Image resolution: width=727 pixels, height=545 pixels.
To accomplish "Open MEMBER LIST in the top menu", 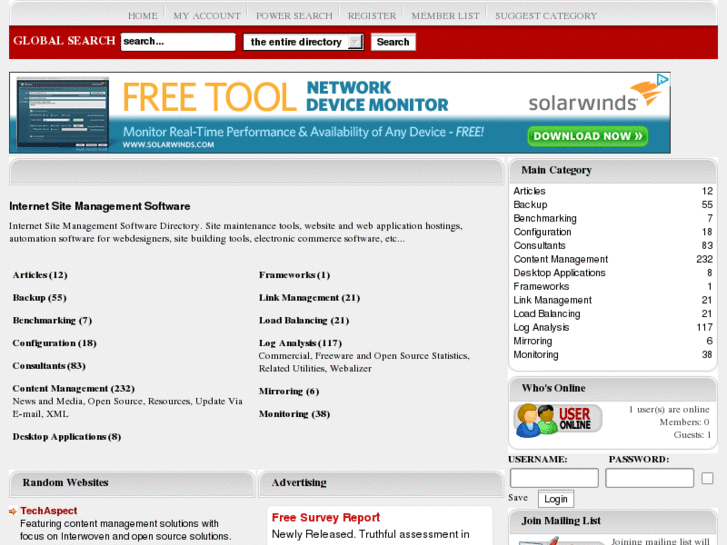I will click(x=446, y=16).
